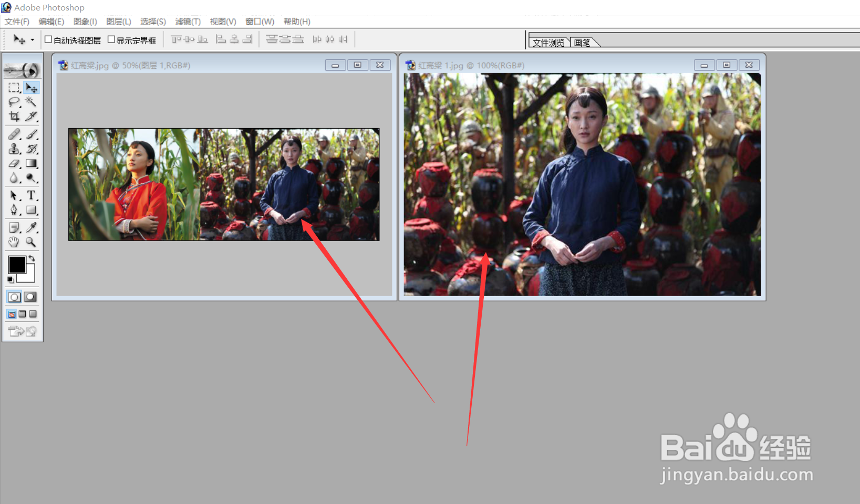Screen dimensions: 860x504
Task: Select the Eraser tool
Action: pos(14,164)
